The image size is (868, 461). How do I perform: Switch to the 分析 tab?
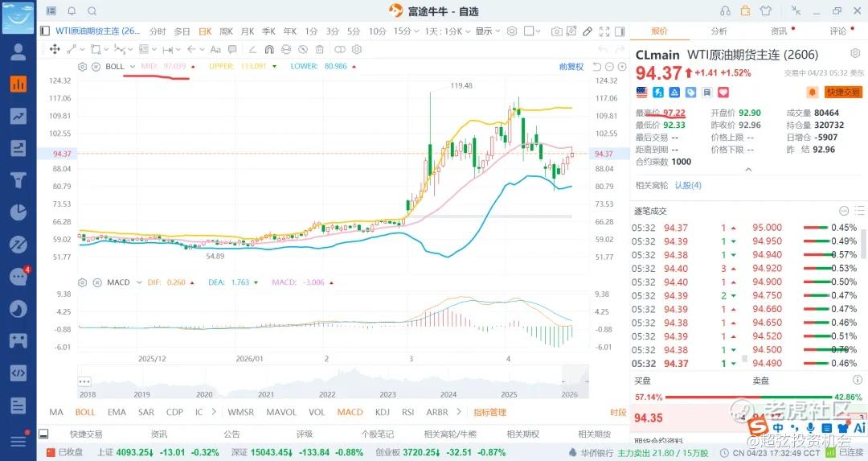coord(719,31)
